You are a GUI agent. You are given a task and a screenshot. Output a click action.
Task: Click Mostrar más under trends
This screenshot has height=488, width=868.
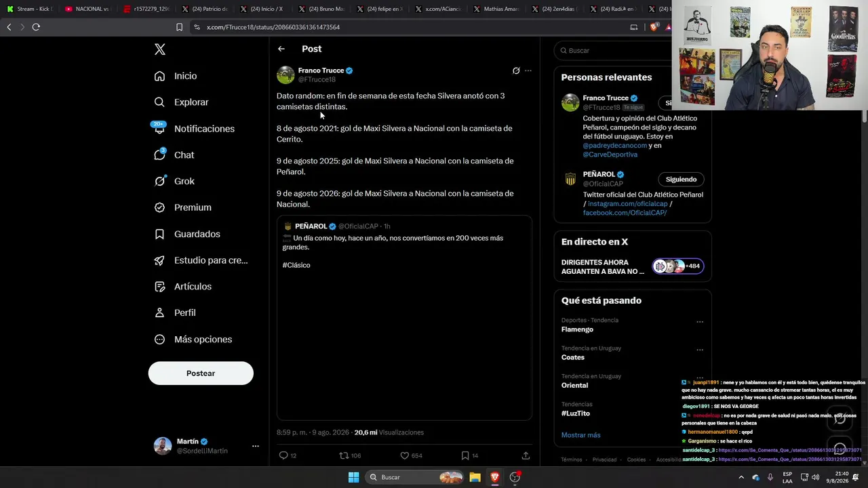(x=580, y=435)
